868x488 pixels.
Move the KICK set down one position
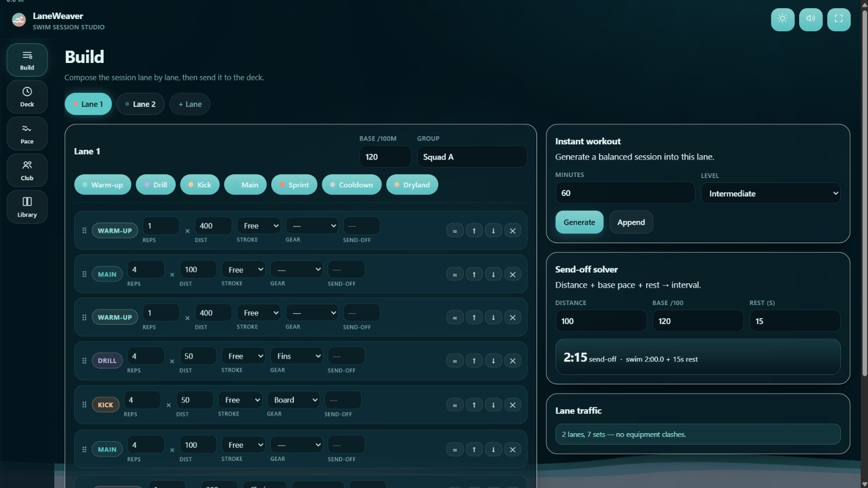(x=493, y=405)
